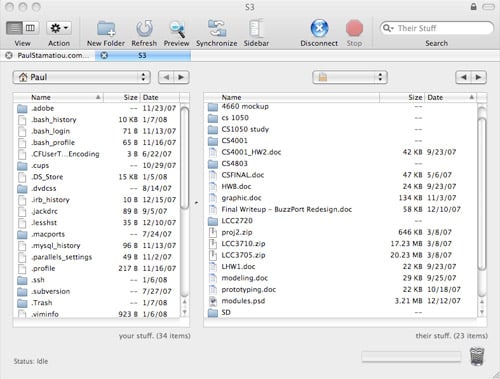This screenshot has height=379, width=500.
Task: Select the .bash_history file icon
Action: 22,120
